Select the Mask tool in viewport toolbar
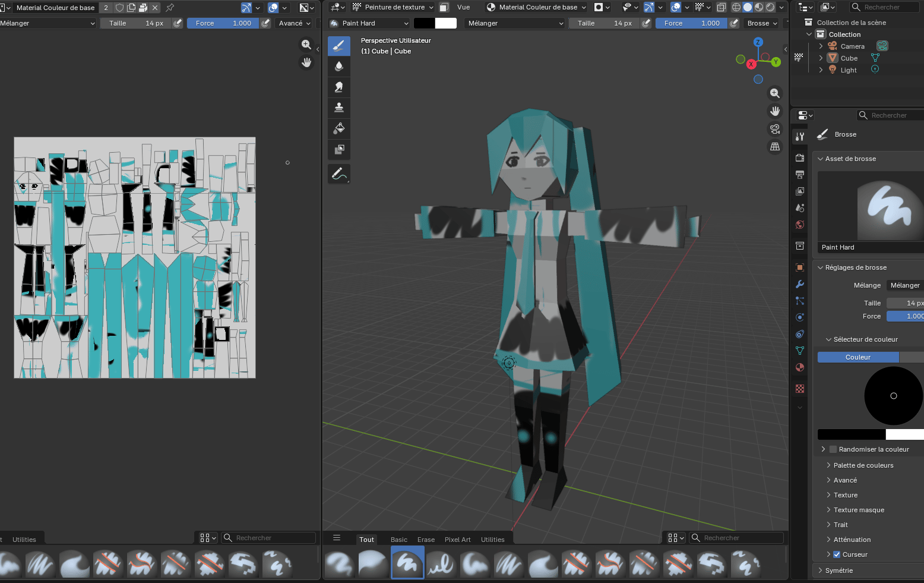924x583 pixels. [x=339, y=149]
